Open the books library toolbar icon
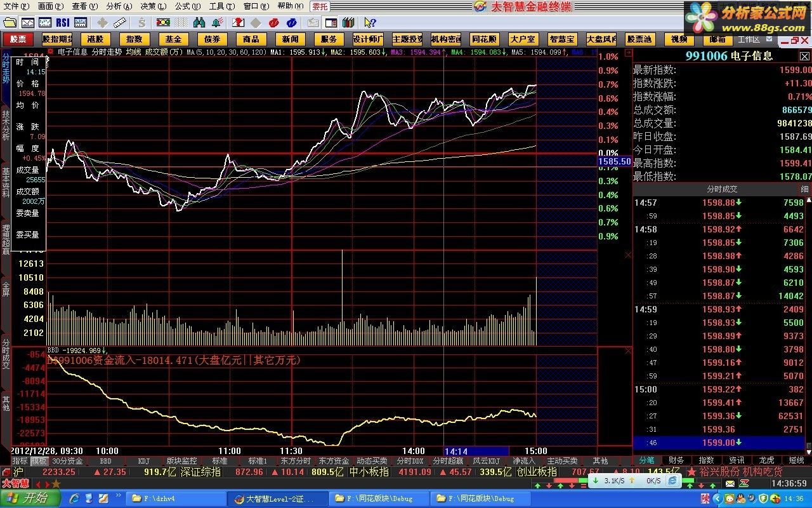This screenshot has height=508, width=812. pos(348,23)
